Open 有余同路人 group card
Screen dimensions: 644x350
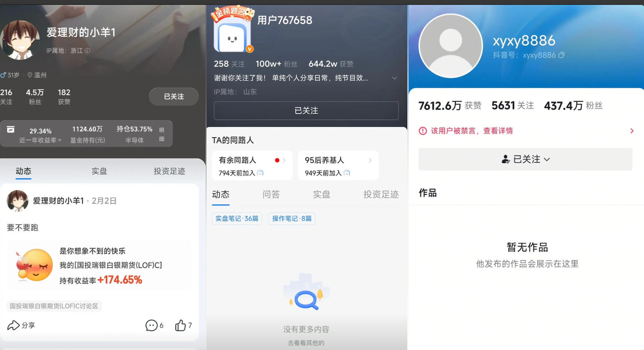point(252,166)
